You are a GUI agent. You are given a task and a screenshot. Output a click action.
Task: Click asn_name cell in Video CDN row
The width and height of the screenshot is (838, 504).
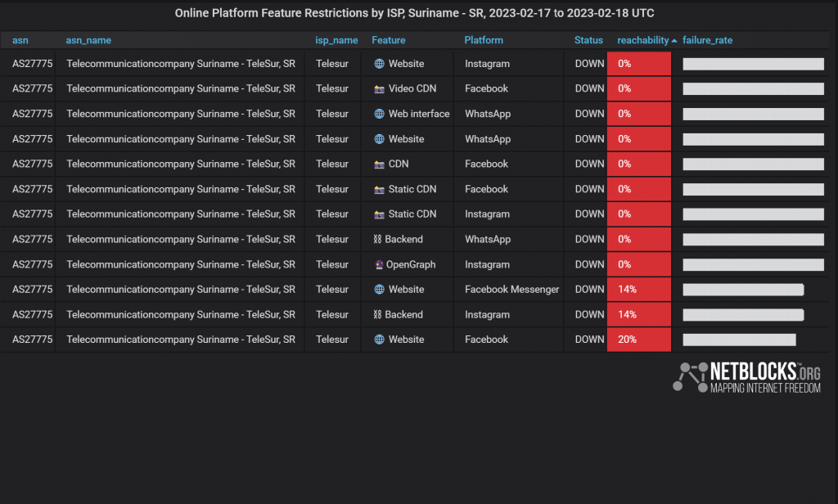(181, 88)
